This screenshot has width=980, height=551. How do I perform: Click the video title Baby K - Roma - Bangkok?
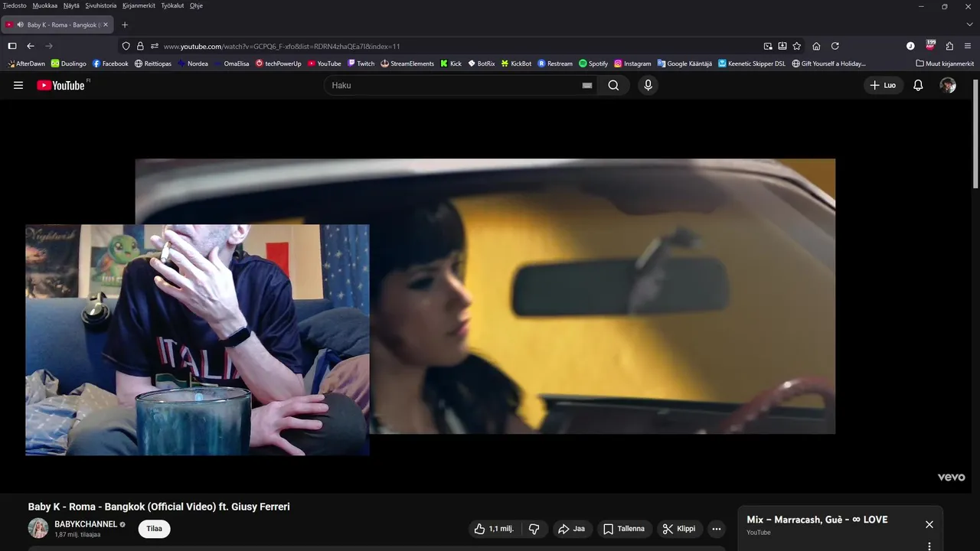click(x=158, y=507)
